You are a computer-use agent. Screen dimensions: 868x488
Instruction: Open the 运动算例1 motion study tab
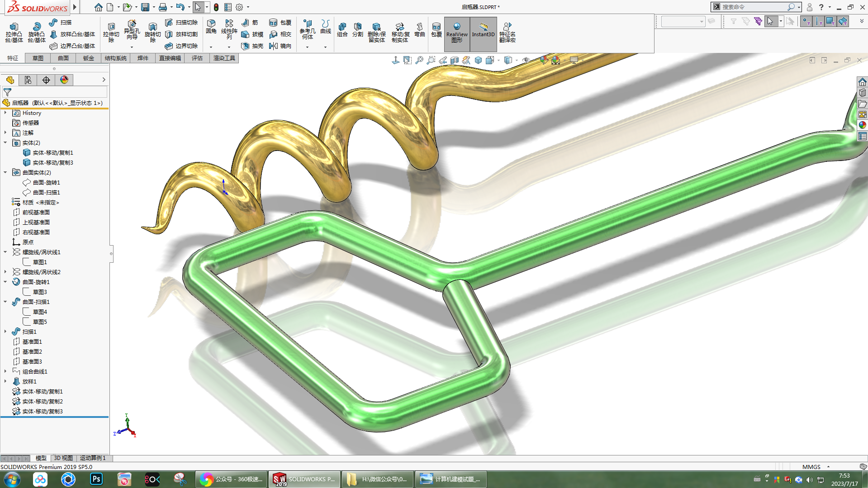tap(93, 458)
